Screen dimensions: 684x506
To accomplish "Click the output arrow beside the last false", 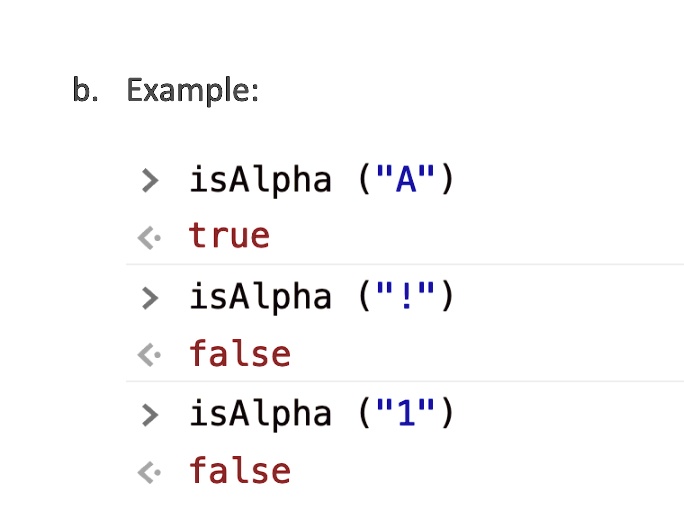I will coord(149,471).
